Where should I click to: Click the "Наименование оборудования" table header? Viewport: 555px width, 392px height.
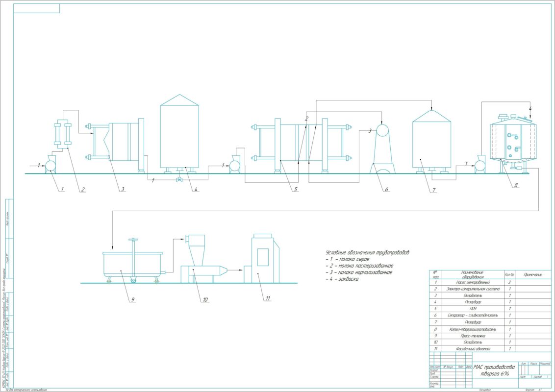point(472,275)
